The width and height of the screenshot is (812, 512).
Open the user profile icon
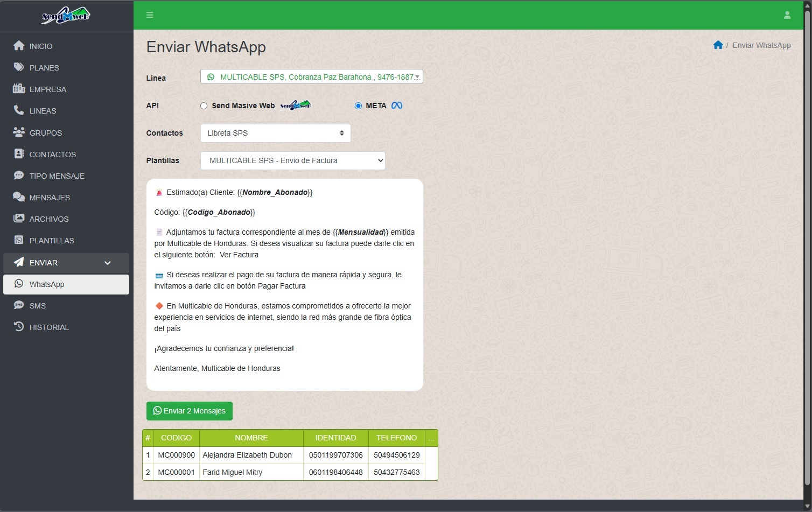click(x=787, y=15)
